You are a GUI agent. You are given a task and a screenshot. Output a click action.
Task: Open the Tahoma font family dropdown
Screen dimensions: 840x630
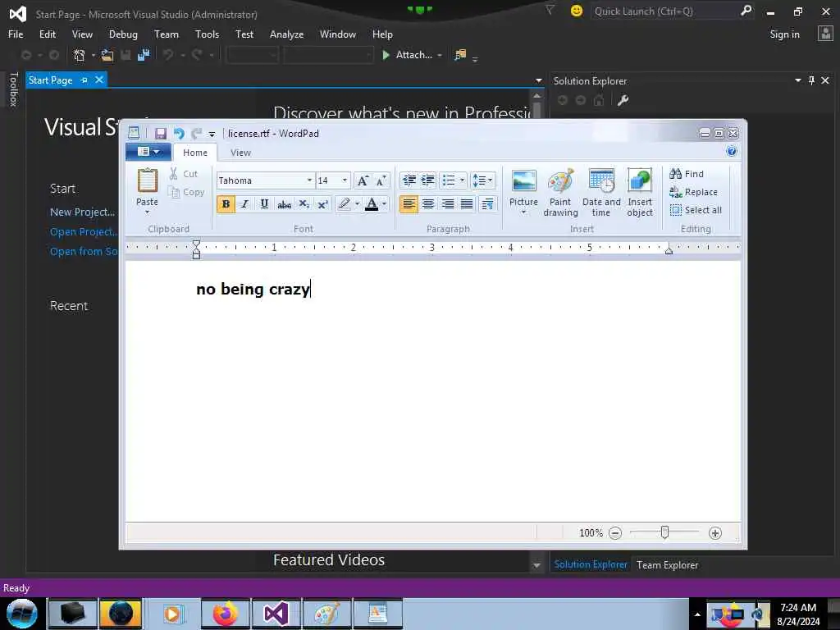point(309,180)
